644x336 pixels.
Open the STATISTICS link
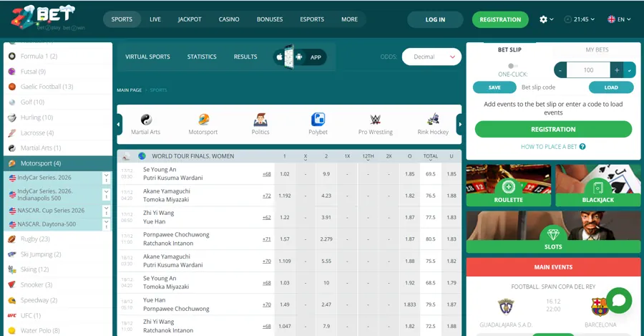tap(202, 57)
